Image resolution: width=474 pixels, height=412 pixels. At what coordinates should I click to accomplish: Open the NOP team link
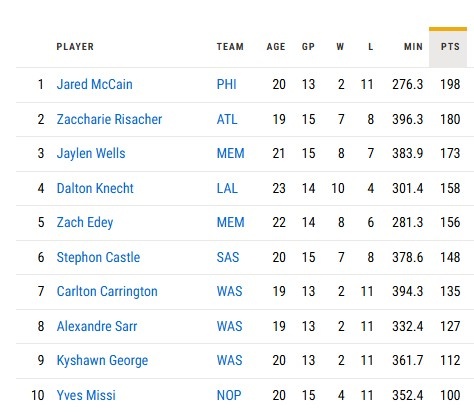229,395
